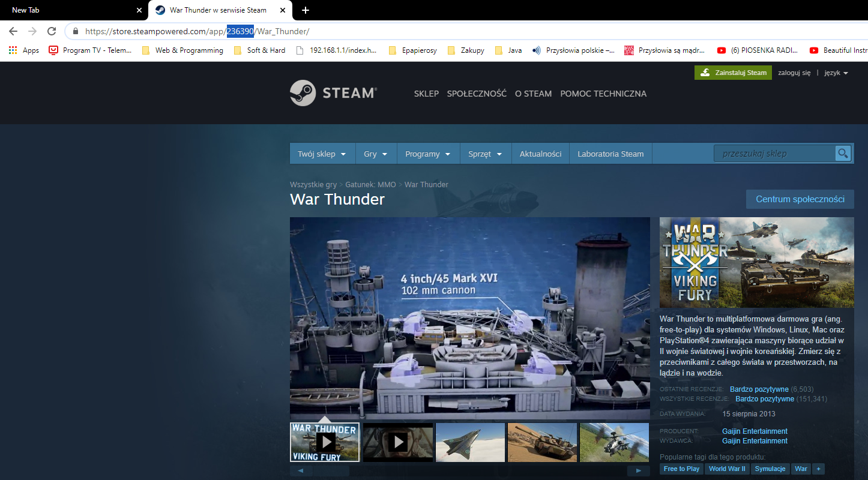
Task: Open the Centrum społeczności button
Action: (800, 199)
